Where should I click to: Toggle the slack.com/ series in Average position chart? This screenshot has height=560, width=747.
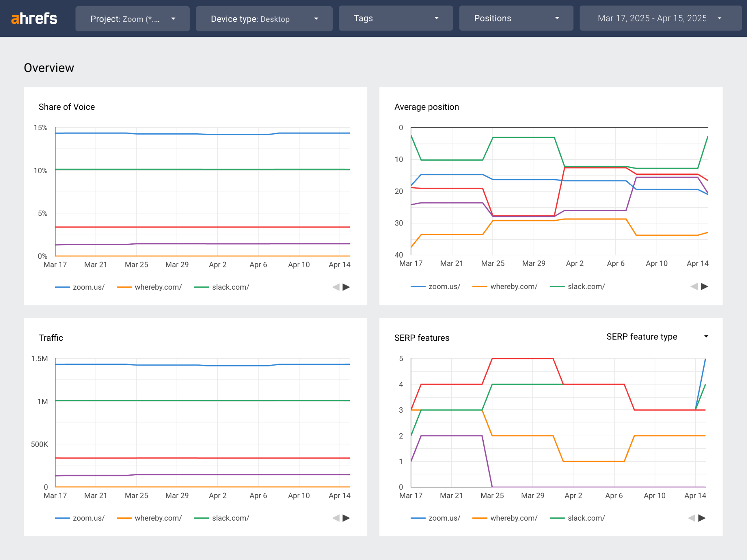click(x=585, y=286)
